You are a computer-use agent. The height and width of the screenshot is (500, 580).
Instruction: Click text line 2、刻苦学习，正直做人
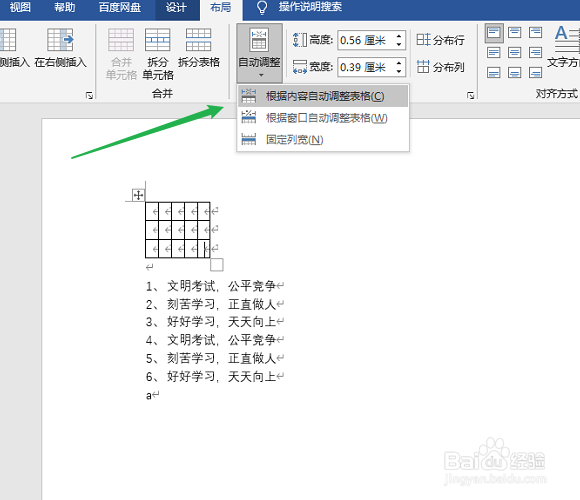(x=210, y=304)
